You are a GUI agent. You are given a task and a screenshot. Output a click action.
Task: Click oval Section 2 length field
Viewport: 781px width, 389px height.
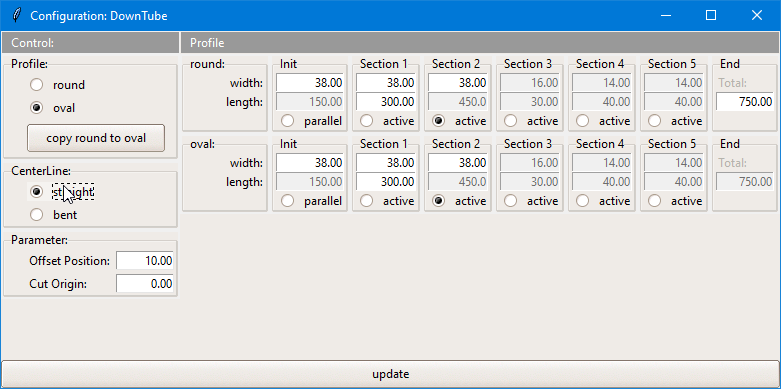click(458, 182)
